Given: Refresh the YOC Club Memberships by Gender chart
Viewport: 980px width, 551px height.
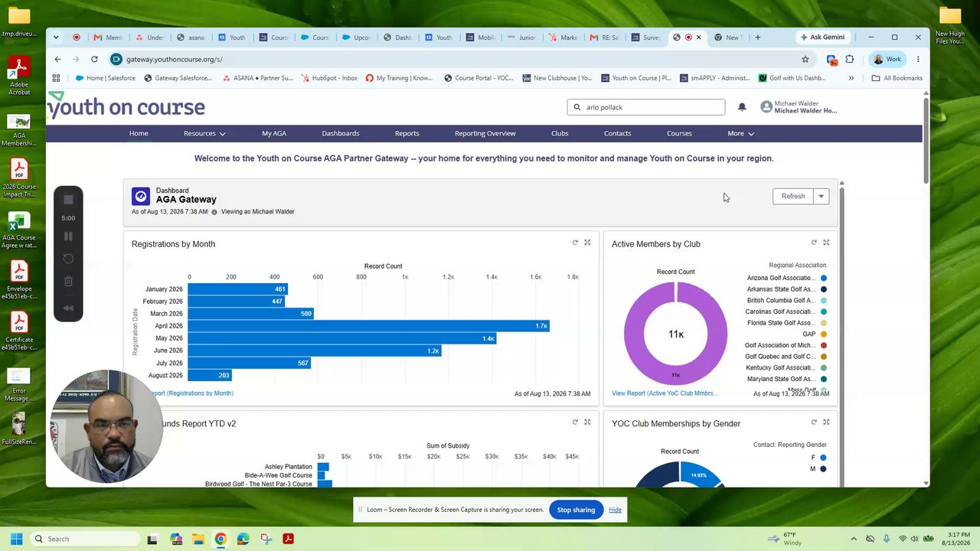Looking at the screenshot, I should click(x=814, y=422).
